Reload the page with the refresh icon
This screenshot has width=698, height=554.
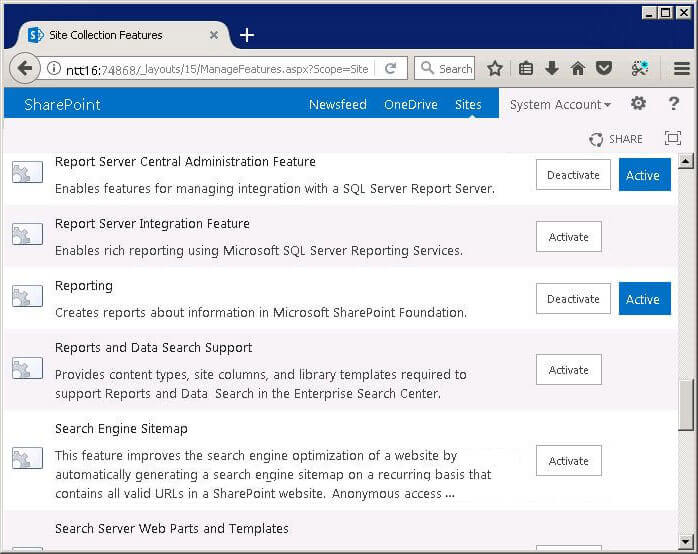pos(390,68)
